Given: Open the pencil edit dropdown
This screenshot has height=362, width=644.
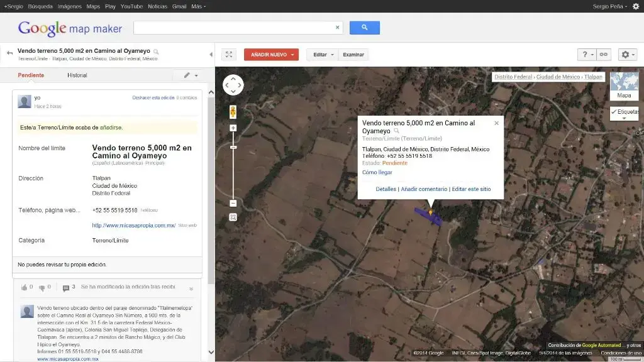Looking at the screenshot, I should [191, 75].
